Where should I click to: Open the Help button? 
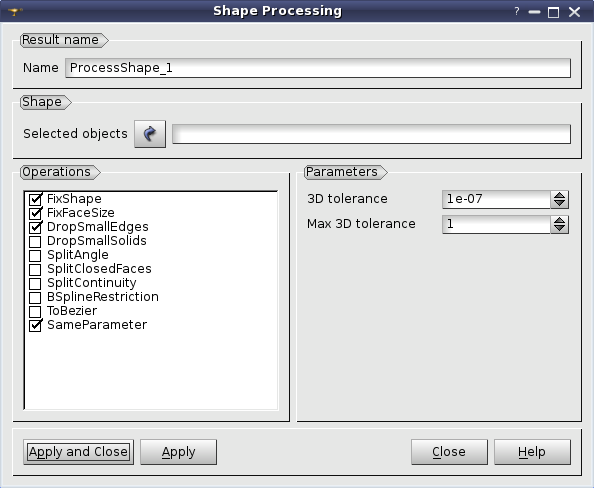point(532,452)
